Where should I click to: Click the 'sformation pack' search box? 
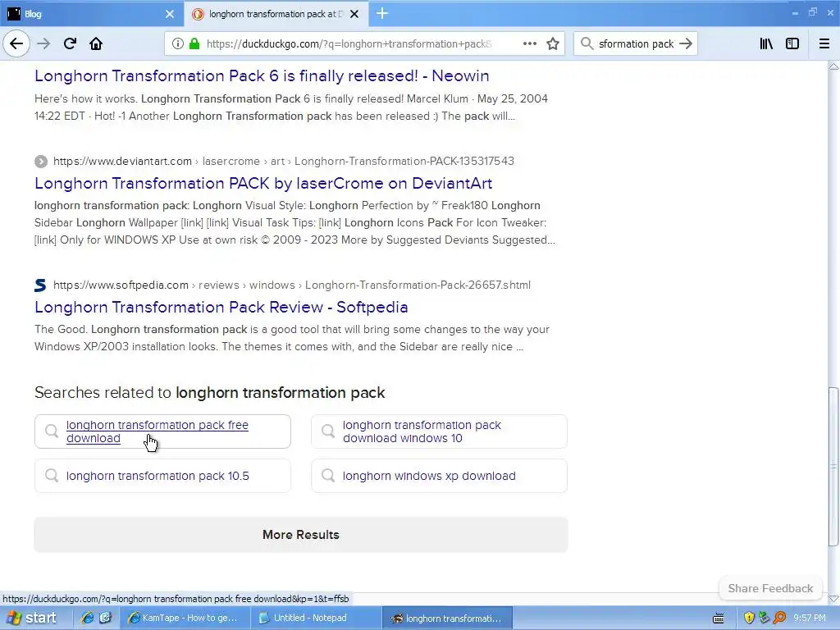pyautogui.click(x=636, y=43)
